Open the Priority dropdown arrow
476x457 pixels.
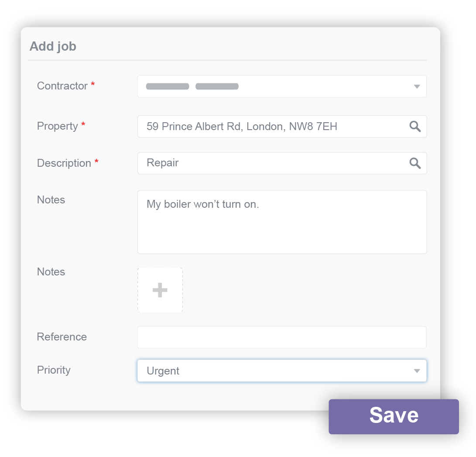(417, 371)
